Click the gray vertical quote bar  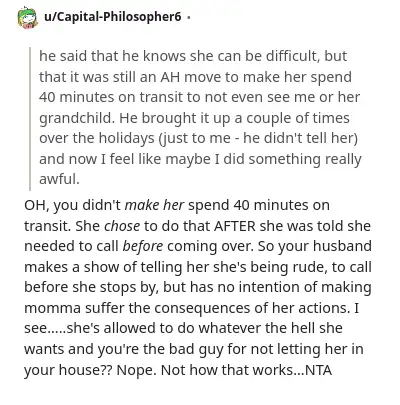30,118
